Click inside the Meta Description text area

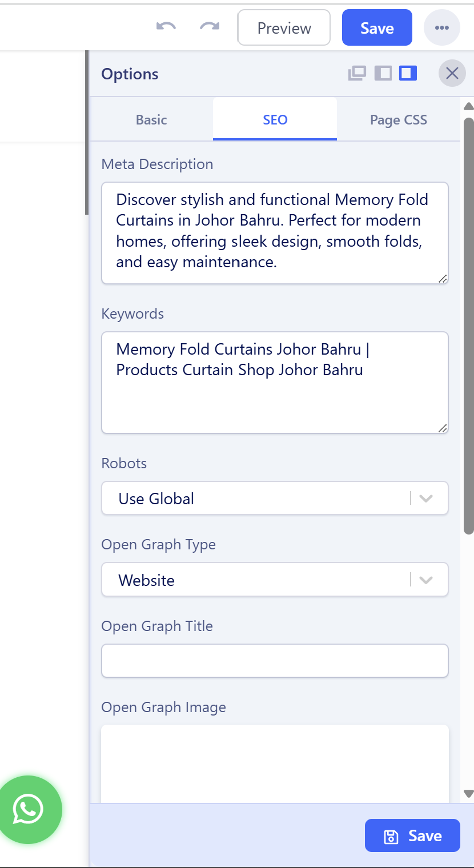tap(275, 232)
